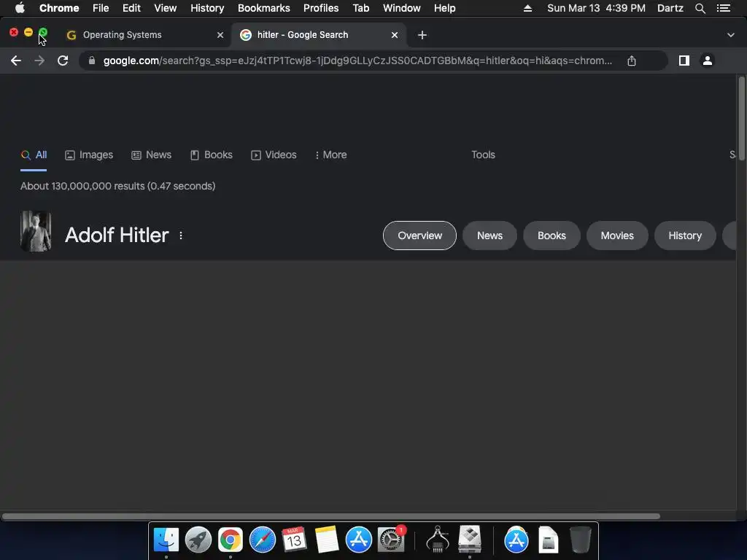The height and width of the screenshot is (560, 747).
Task: Open the Chrome profile avatar
Action: (x=708, y=61)
